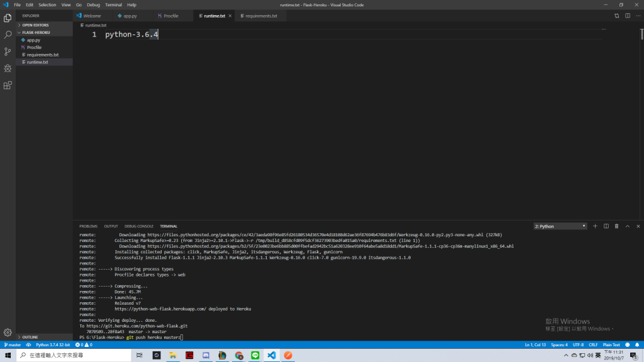The height and width of the screenshot is (362, 644).
Task: Select Procfile in the Explorer tree
Action: click(45, 47)
